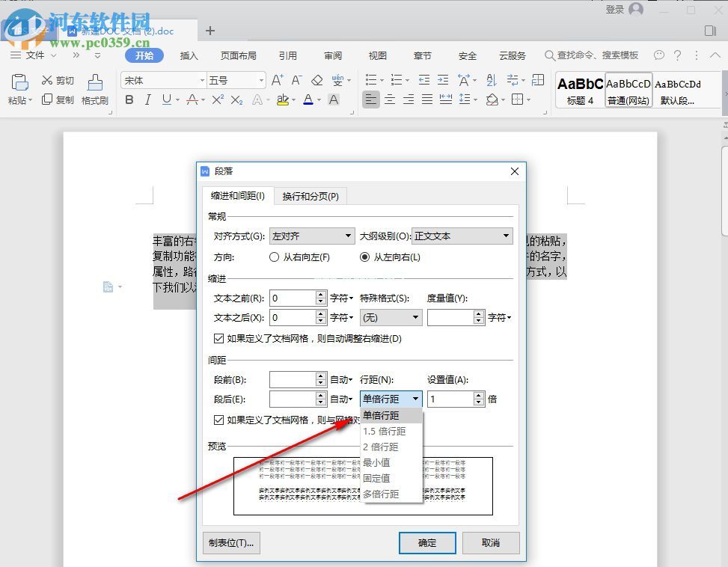Increase 段前(B) spacing with the up stepper
Screen dimensions: 728x567
(320, 375)
